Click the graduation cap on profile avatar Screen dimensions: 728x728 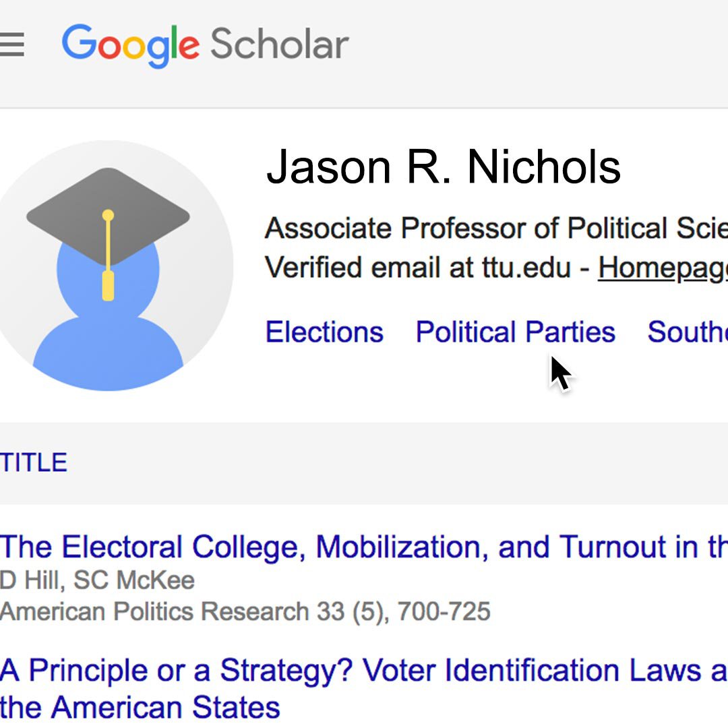point(108,217)
